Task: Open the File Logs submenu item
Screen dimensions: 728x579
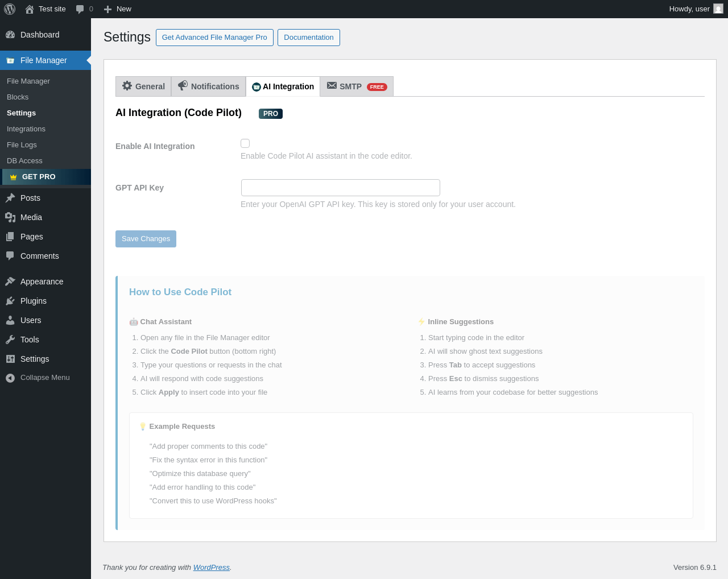Action: tap(22, 145)
